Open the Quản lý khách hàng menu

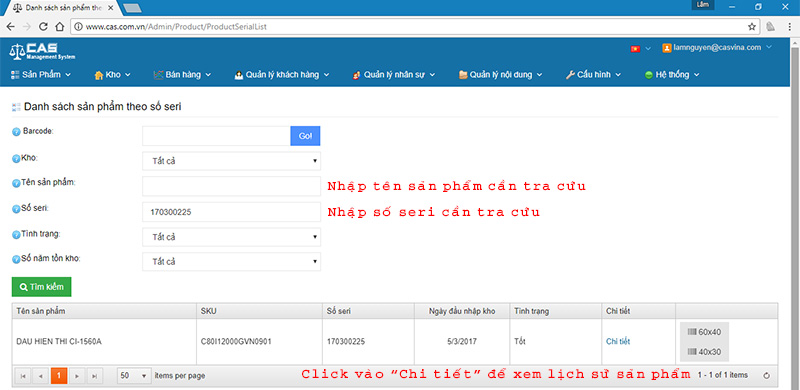pyautogui.click(x=282, y=75)
